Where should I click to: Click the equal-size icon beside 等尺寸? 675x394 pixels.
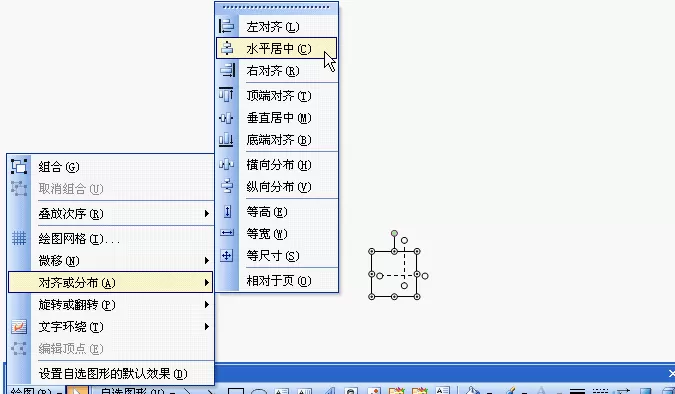(227, 255)
